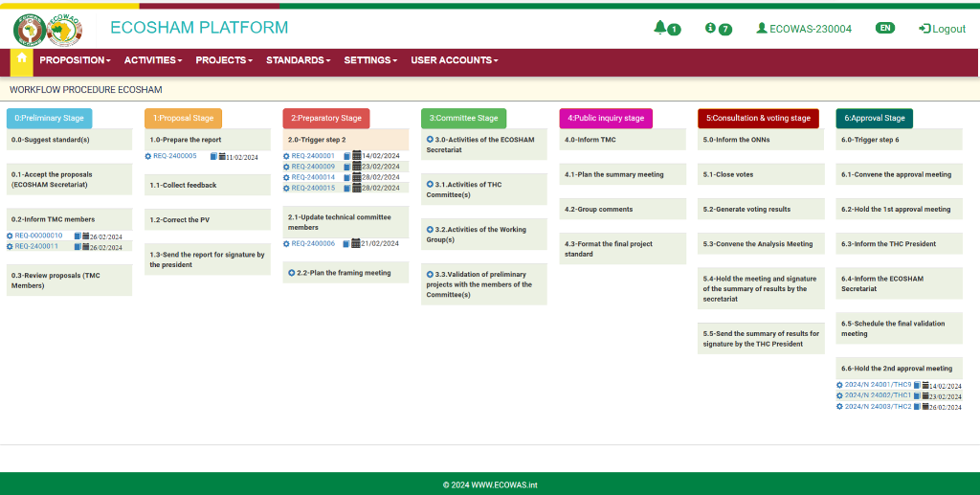Screen dimensions: 980x495
Task: Select step 6.6-Hold the 2nd approval meeting
Action: (x=899, y=369)
